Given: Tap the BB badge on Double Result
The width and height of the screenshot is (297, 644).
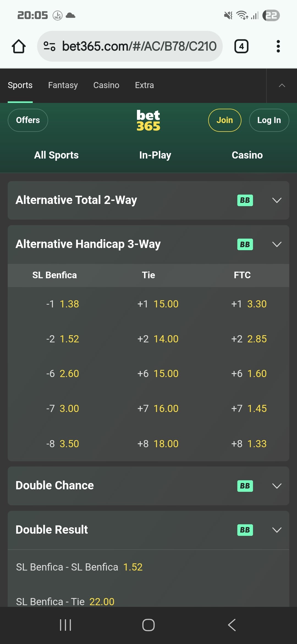Looking at the screenshot, I should click(245, 530).
